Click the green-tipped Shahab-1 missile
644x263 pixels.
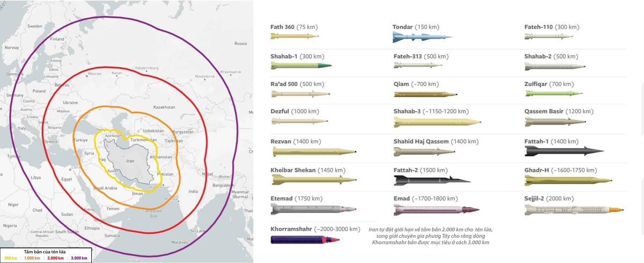pyautogui.click(x=301, y=65)
